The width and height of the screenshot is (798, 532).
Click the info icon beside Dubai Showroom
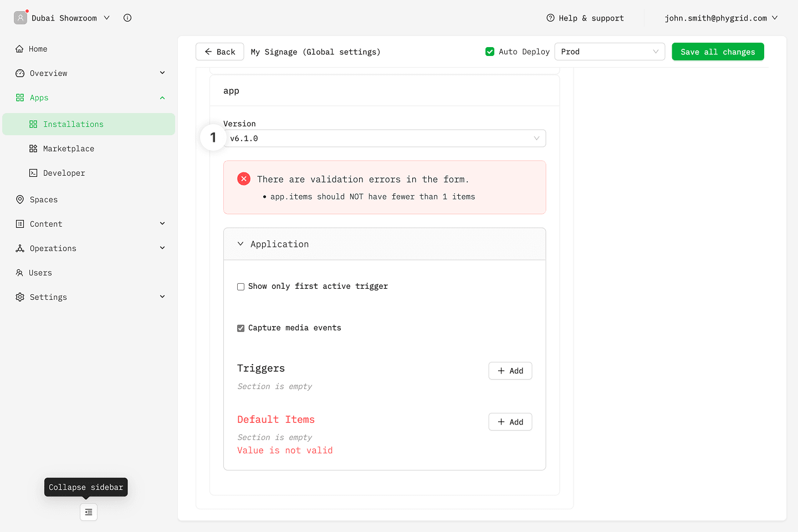(127, 18)
